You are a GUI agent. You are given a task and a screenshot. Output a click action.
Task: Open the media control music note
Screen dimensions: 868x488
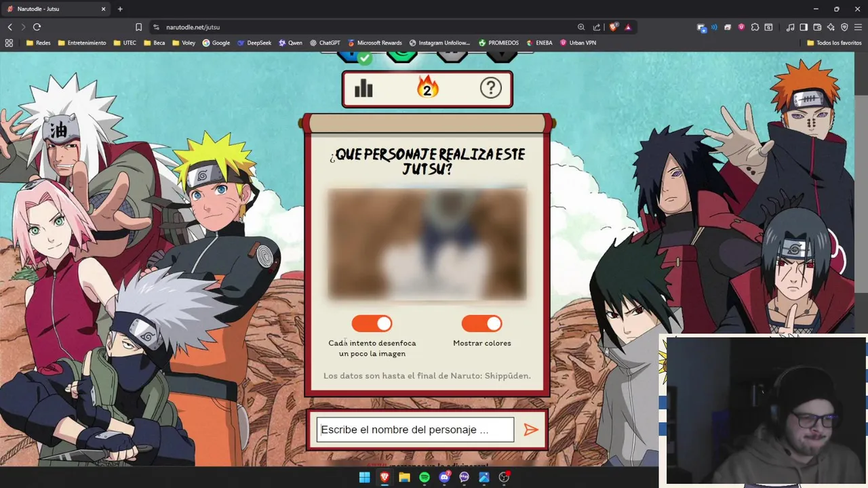click(x=790, y=27)
